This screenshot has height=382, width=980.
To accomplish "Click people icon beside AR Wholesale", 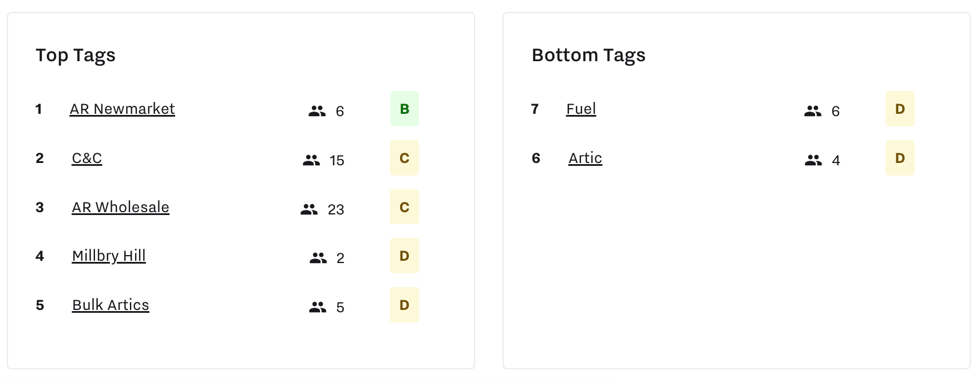I will coord(309,209).
